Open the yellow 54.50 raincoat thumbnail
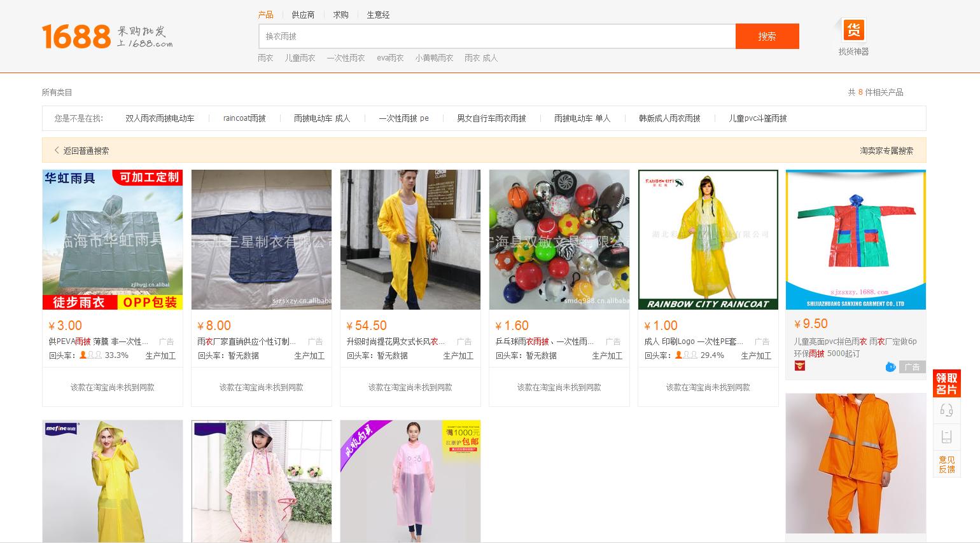Screen dimensions: 980x543 pyautogui.click(x=410, y=240)
